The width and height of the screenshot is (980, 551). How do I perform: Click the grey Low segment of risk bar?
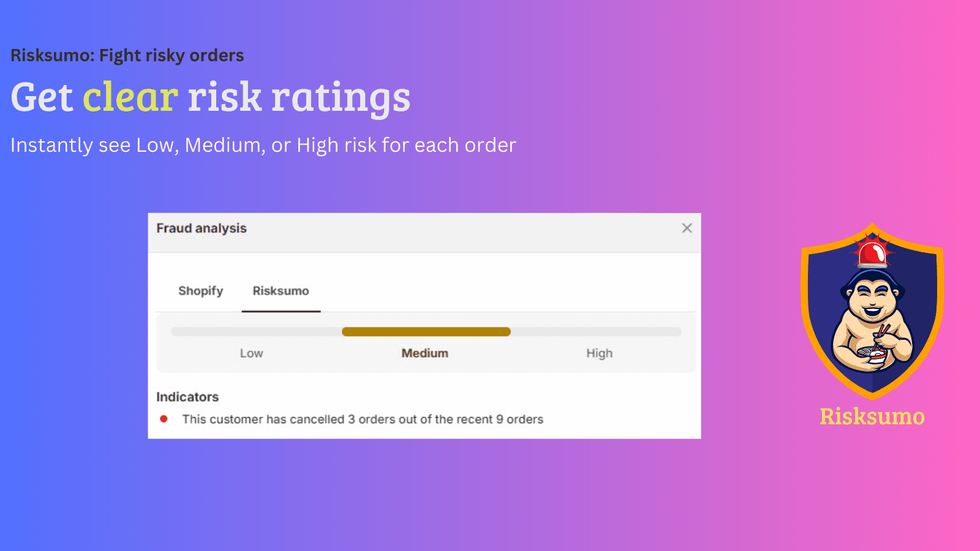click(x=256, y=332)
